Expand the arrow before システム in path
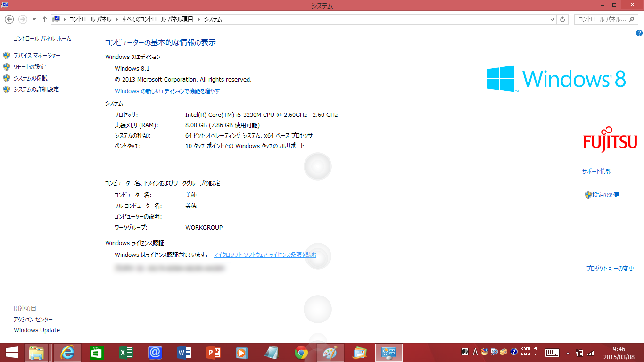The image size is (644, 362). click(199, 19)
